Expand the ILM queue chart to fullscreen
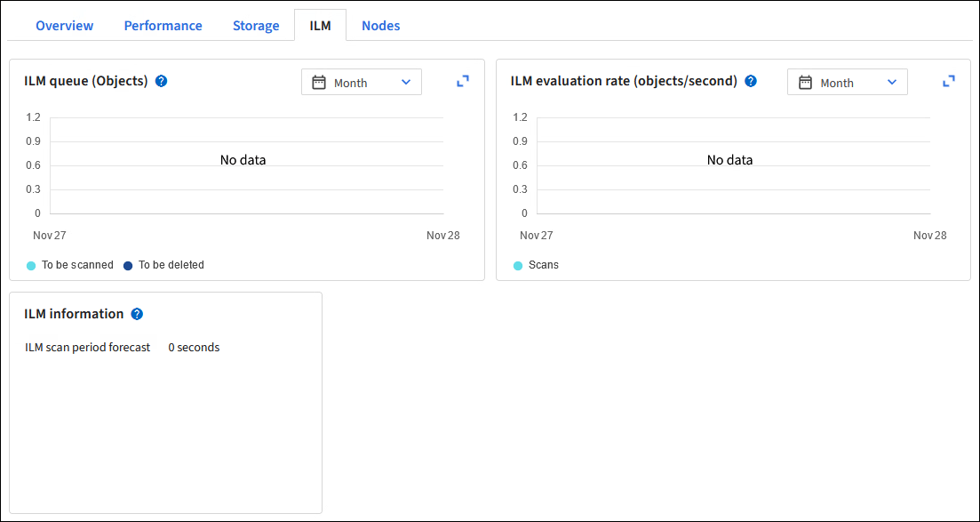Screen dimensions: 980x522 [x=463, y=81]
